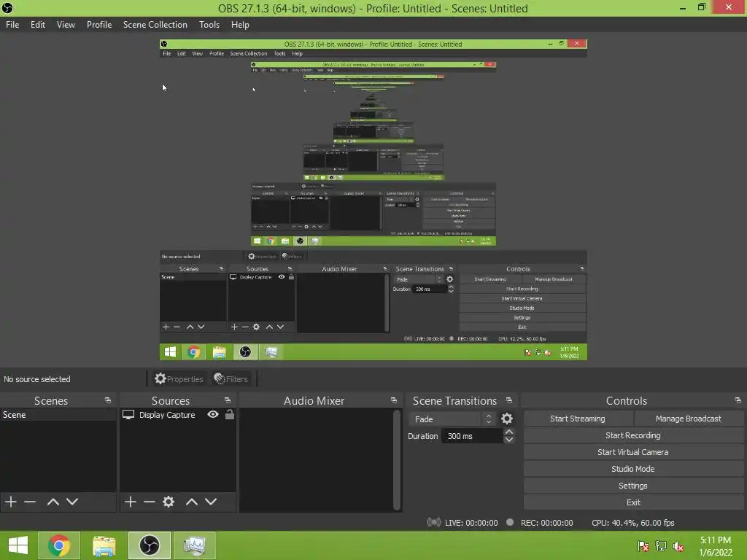Undock the Controls panel

coord(738,400)
